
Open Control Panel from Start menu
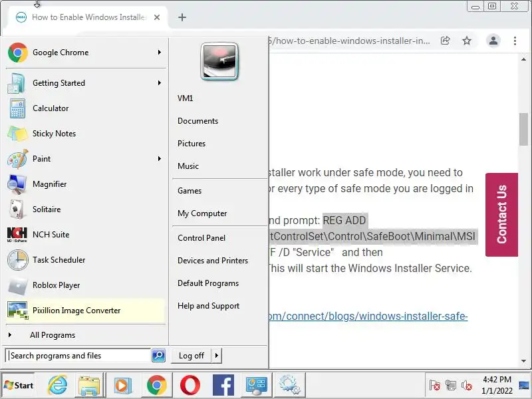tap(201, 238)
